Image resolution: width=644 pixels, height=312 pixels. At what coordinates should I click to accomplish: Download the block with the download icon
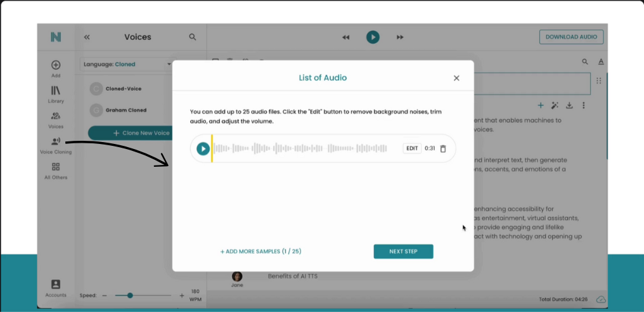tap(569, 105)
